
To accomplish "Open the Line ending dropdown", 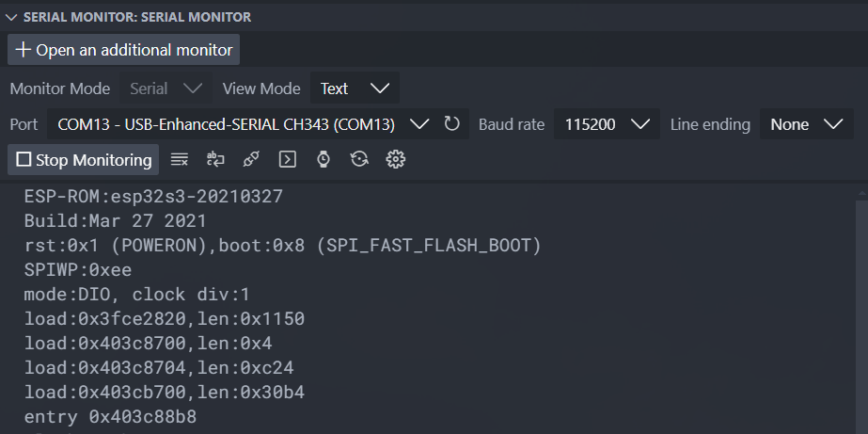I will tap(807, 124).
